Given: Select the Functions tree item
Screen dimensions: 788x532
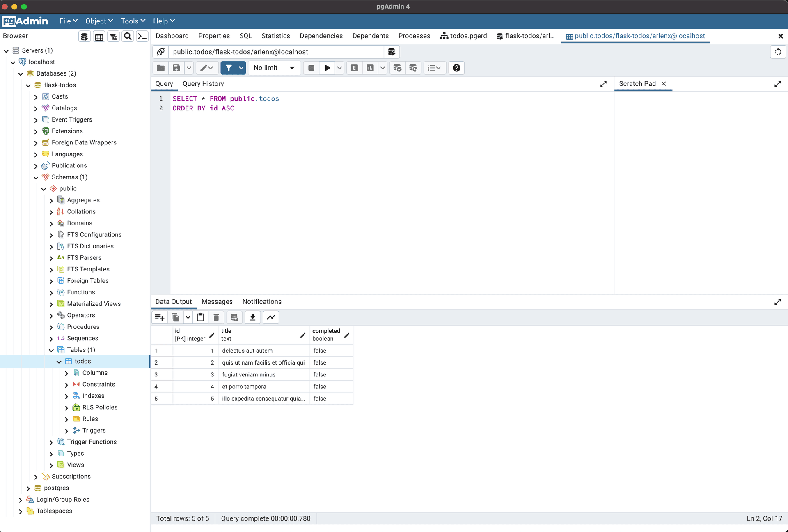Looking at the screenshot, I should tap(81, 292).
